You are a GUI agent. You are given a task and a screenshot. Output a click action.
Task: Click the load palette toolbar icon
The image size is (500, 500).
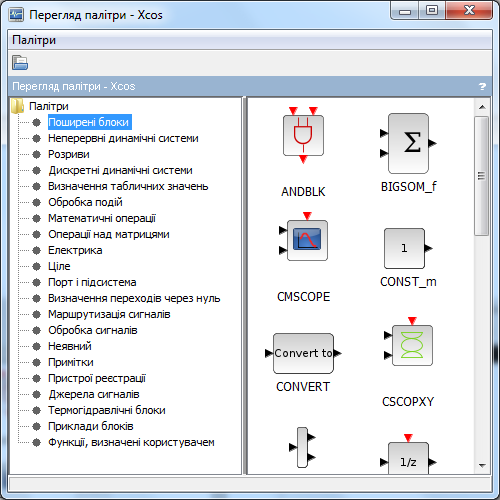click(x=20, y=63)
